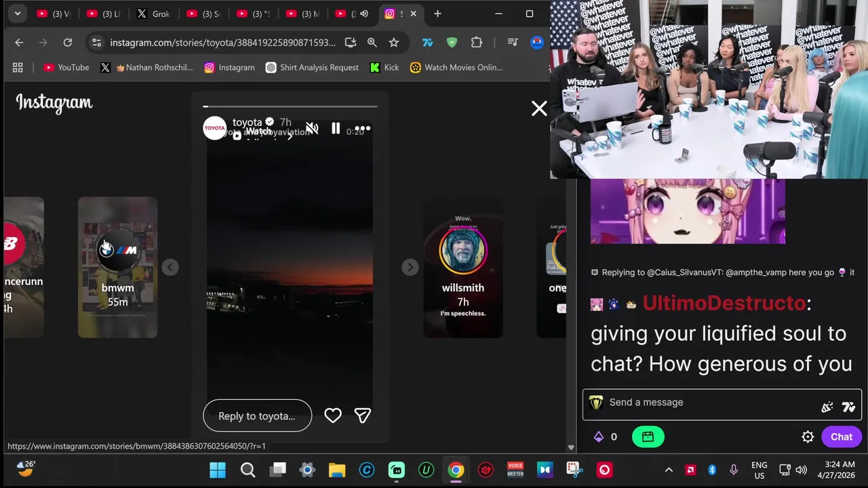
Task: Open the Chrome extensions puzzle menu
Action: tap(477, 43)
